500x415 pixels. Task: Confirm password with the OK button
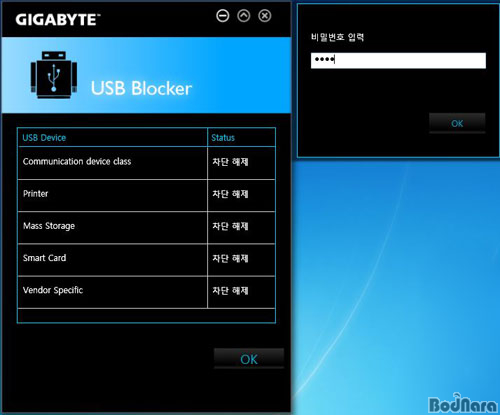[457, 123]
